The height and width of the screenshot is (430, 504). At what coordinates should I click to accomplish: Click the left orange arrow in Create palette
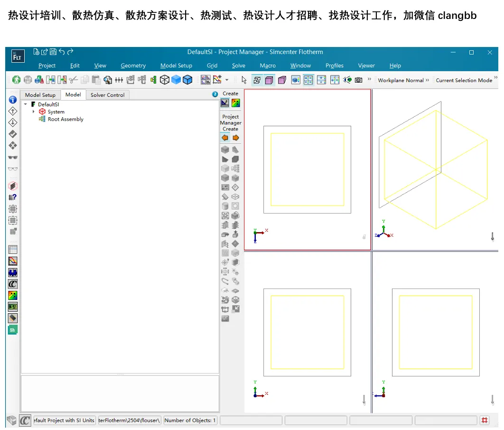tap(225, 138)
